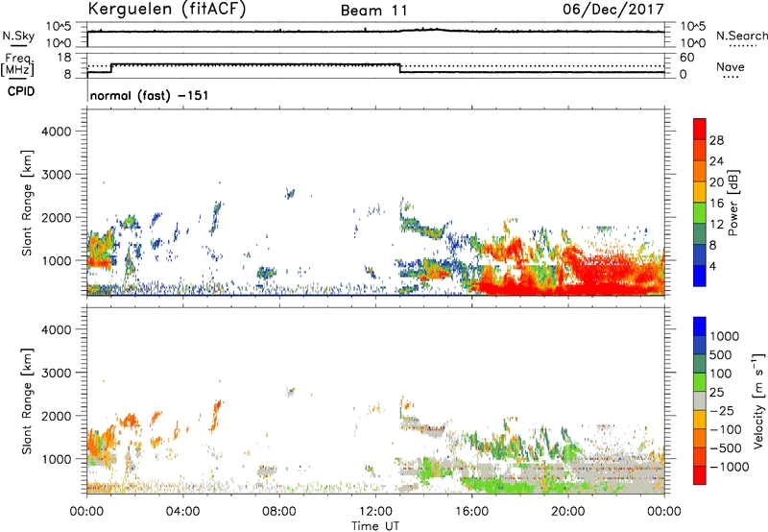Click the "20:00" time tick label
Screen dimensions: 768x532
point(568,512)
